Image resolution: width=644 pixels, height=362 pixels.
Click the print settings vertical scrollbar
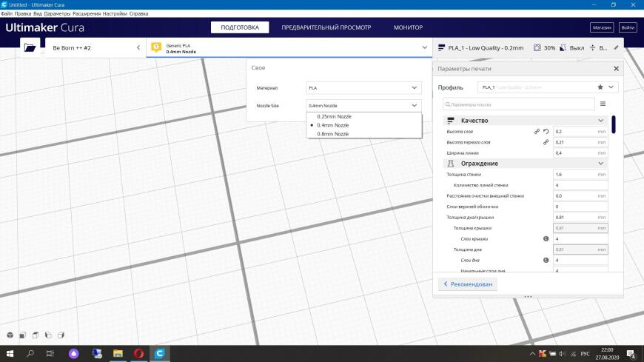pos(613,124)
